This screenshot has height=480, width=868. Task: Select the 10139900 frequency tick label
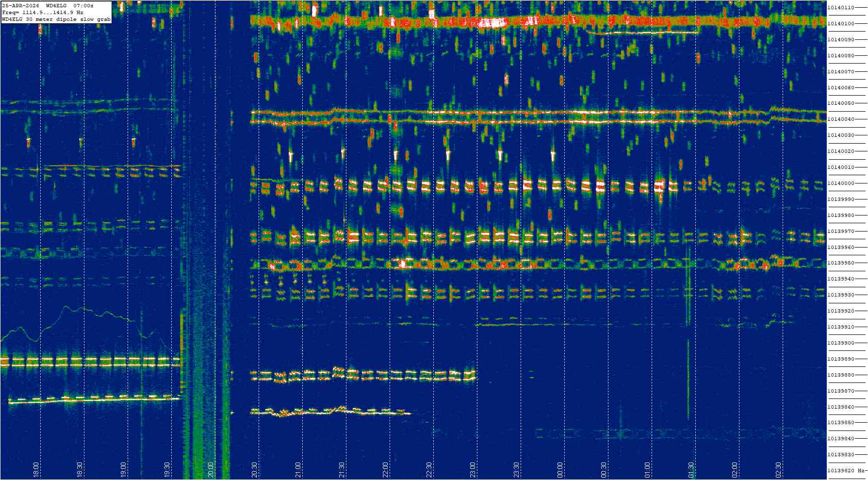[x=841, y=343]
